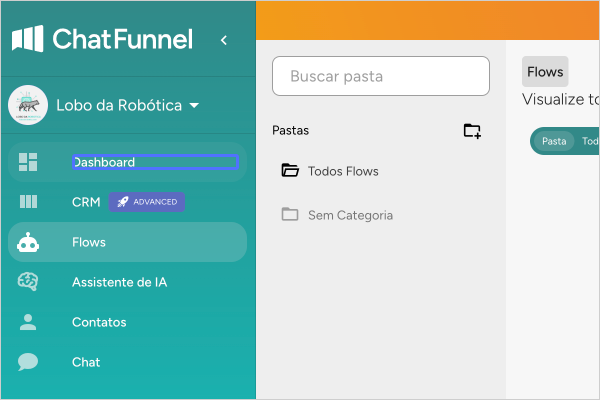Open Assistente de IA

coord(127,282)
